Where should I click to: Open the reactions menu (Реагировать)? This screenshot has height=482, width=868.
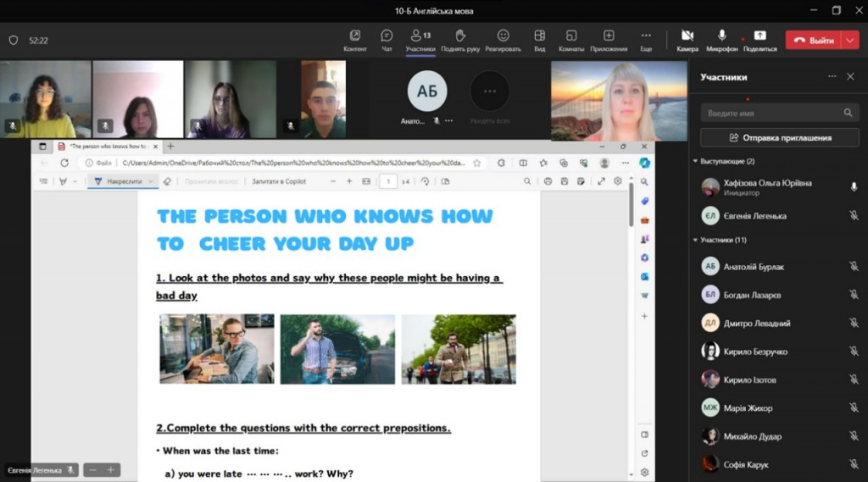503,36
